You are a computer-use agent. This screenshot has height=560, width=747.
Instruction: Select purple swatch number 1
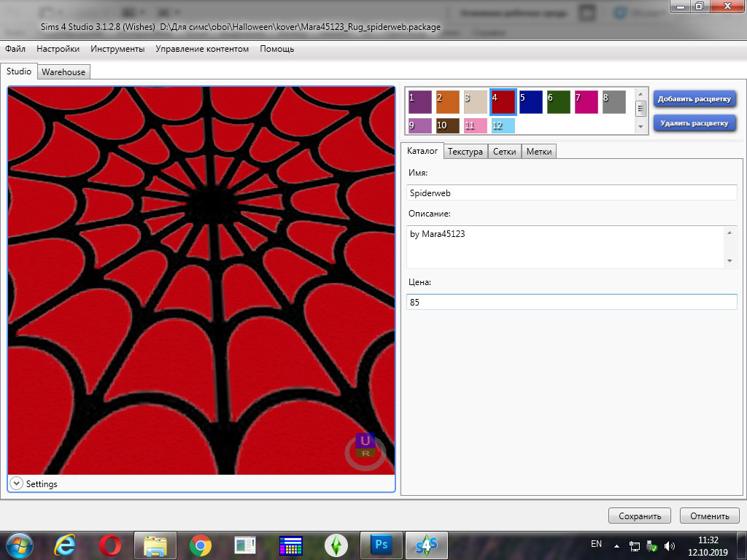[x=419, y=102]
